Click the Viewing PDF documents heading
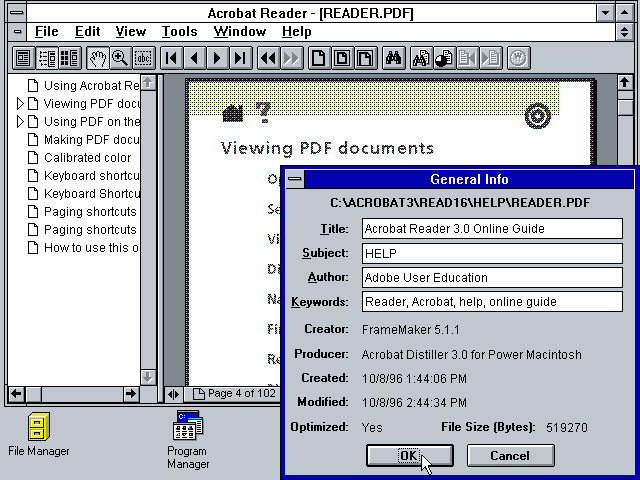 [x=327, y=148]
